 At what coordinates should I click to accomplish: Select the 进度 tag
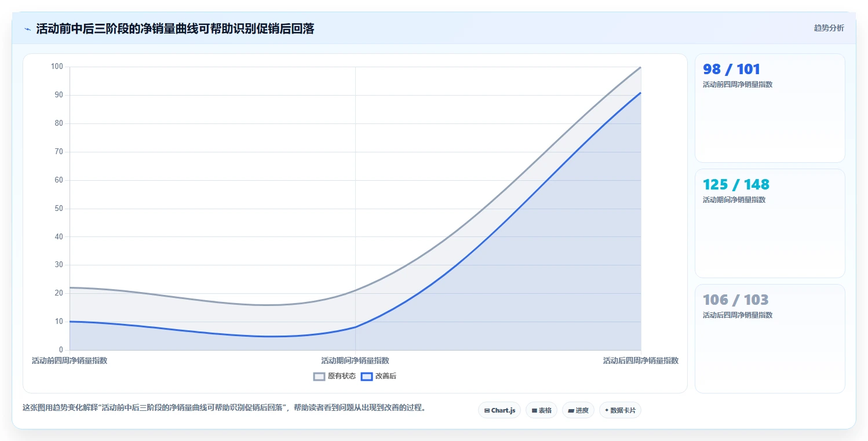pos(578,410)
